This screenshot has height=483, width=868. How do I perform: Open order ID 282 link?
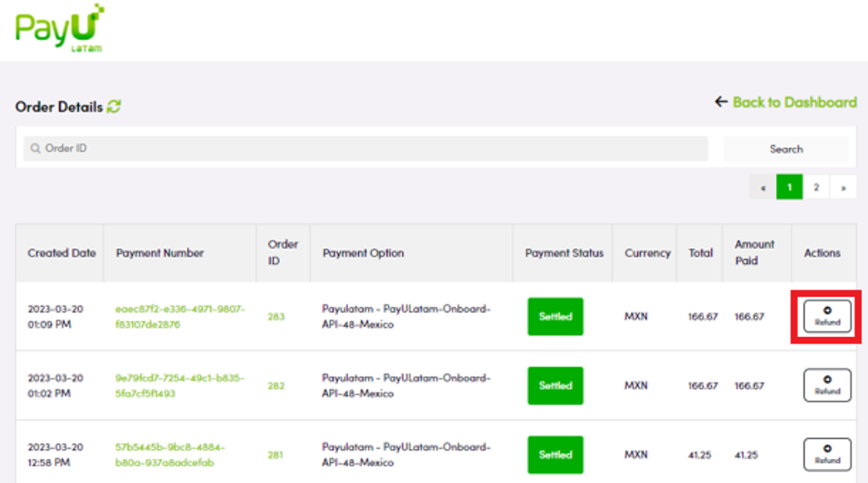pos(277,386)
